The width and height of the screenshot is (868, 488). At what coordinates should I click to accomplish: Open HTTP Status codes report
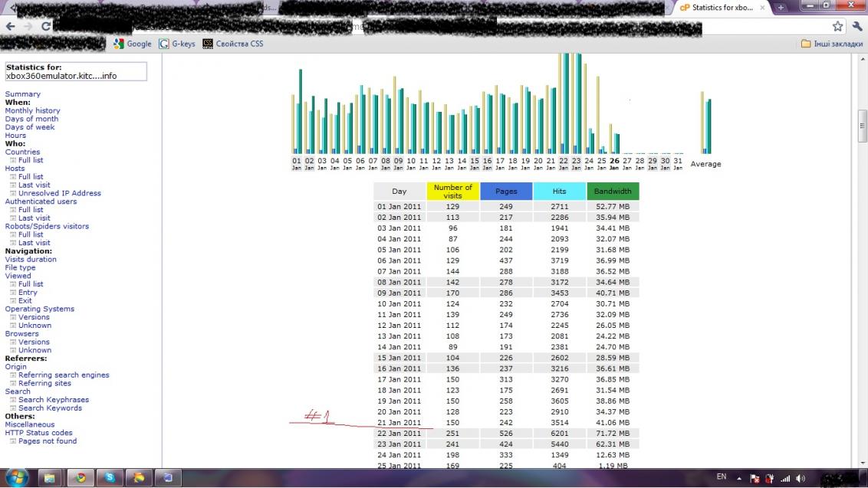point(39,434)
